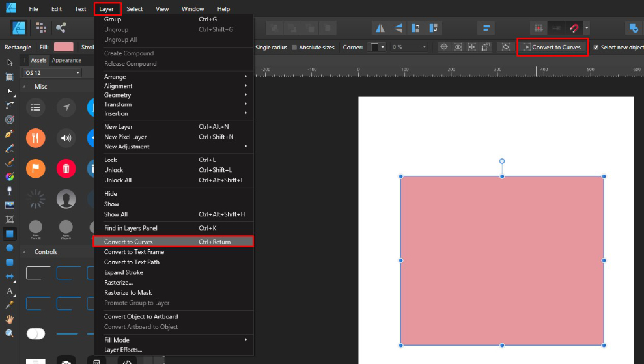644x364 pixels.
Task: Collapse the Misc assets section
Action: [x=25, y=86]
